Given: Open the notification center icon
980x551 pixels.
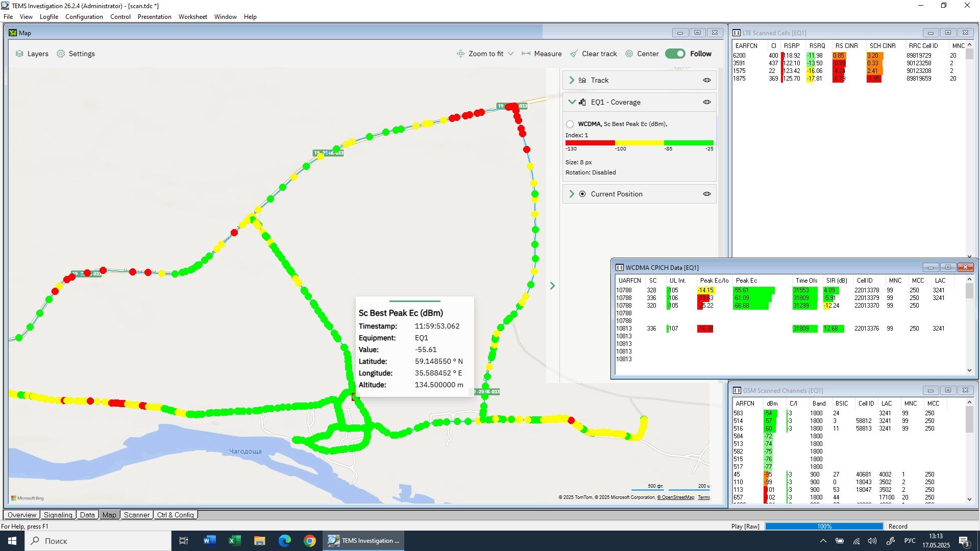Looking at the screenshot, I should pos(964,541).
